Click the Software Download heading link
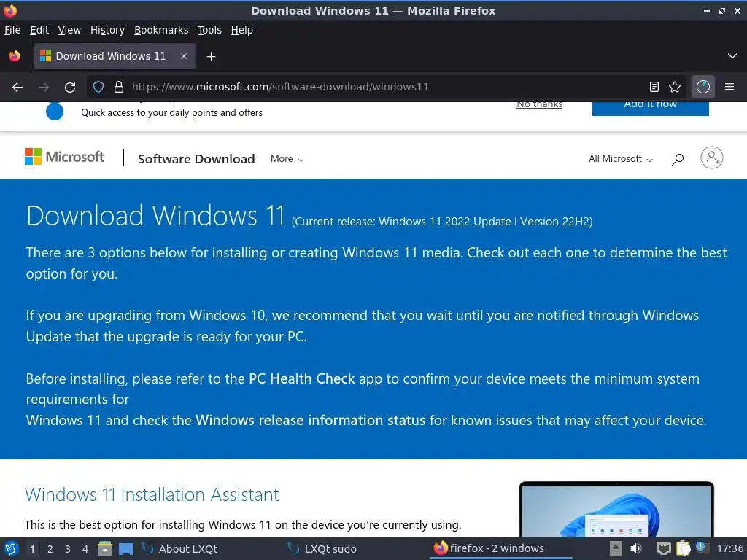 pos(196,159)
